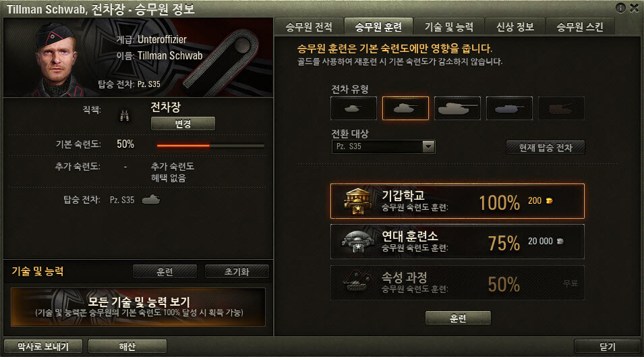The height and width of the screenshot is (357, 644).
Task: Open the 기술 및 능력 tab
Action: click(449, 27)
